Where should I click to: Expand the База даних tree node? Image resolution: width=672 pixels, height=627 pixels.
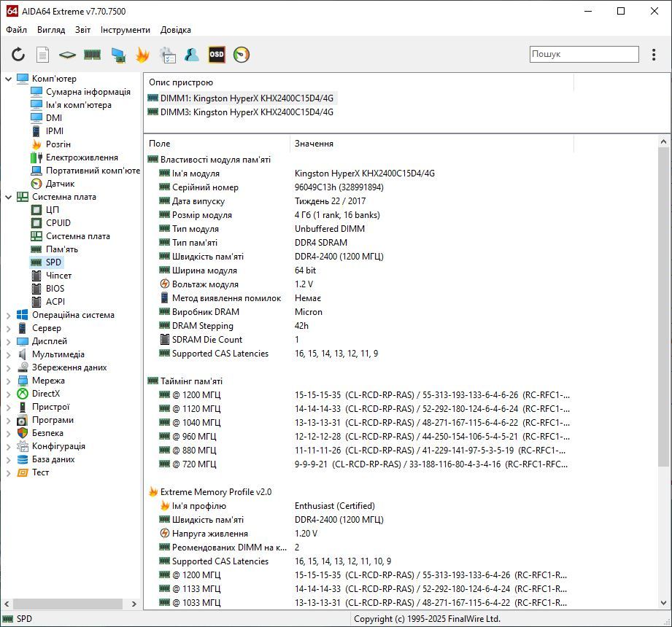click(x=8, y=459)
